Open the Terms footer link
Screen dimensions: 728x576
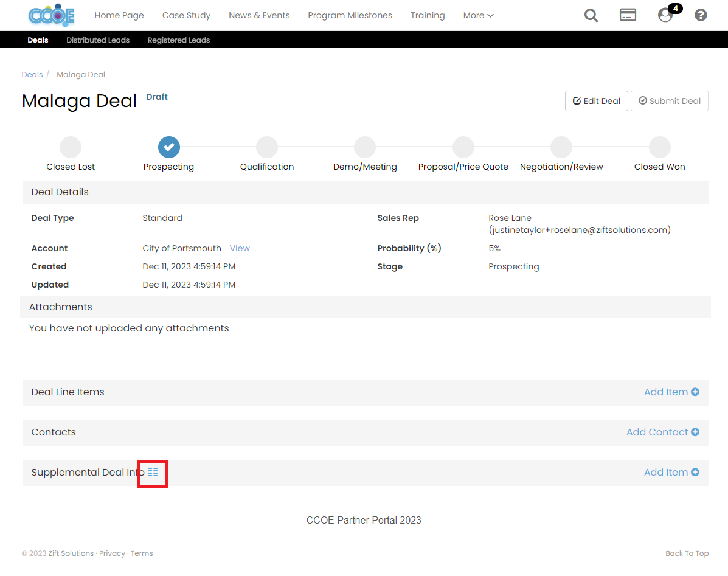tap(142, 553)
